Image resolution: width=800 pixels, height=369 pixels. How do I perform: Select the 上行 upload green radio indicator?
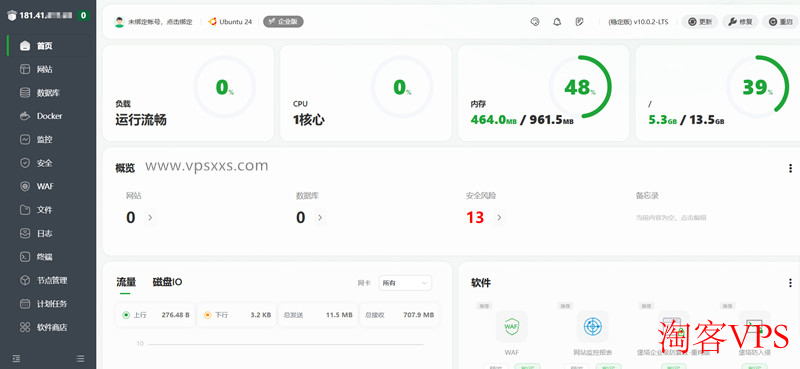[x=126, y=315]
